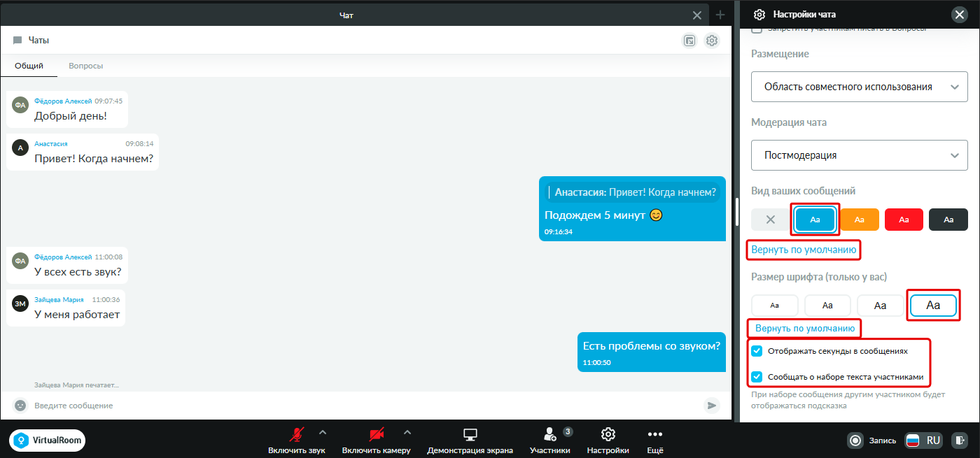Choose the red message style swatch
980x458 pixels.
point(904,220)
